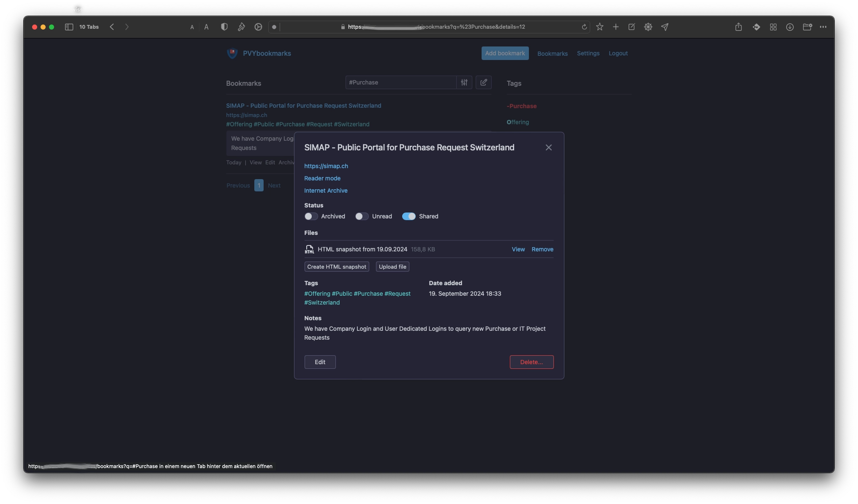Click the Delete button in dialog
858x504 pixels.
point(531,361)
